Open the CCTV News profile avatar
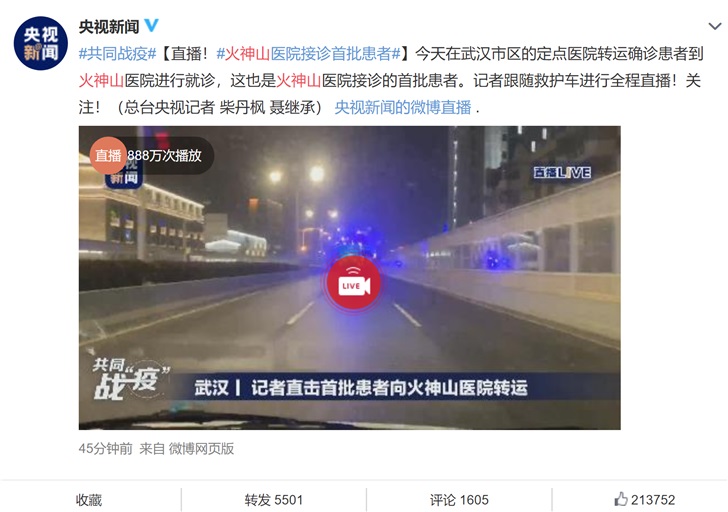 41,43
